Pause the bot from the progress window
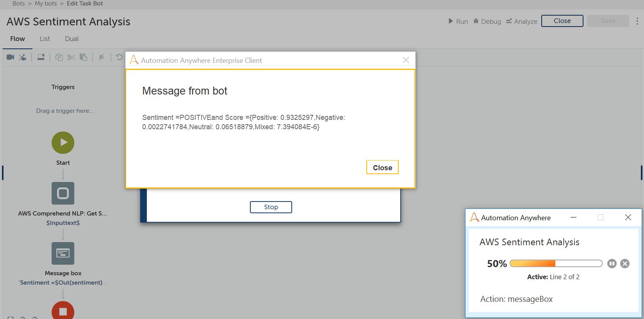644x319 pixels. tap(612, 264)
